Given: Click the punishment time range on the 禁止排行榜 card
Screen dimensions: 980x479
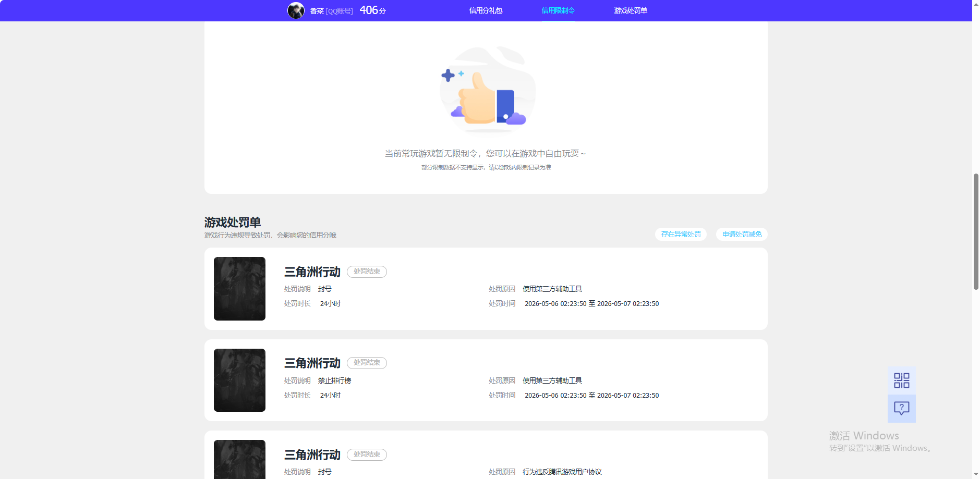Looking at the screenshot, I should click(x=591, y=396).
